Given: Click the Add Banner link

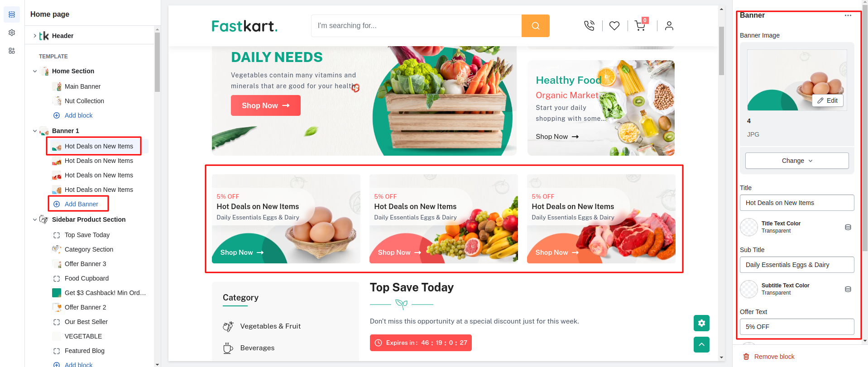Looking at the screenshot, I should coord(81,204).
